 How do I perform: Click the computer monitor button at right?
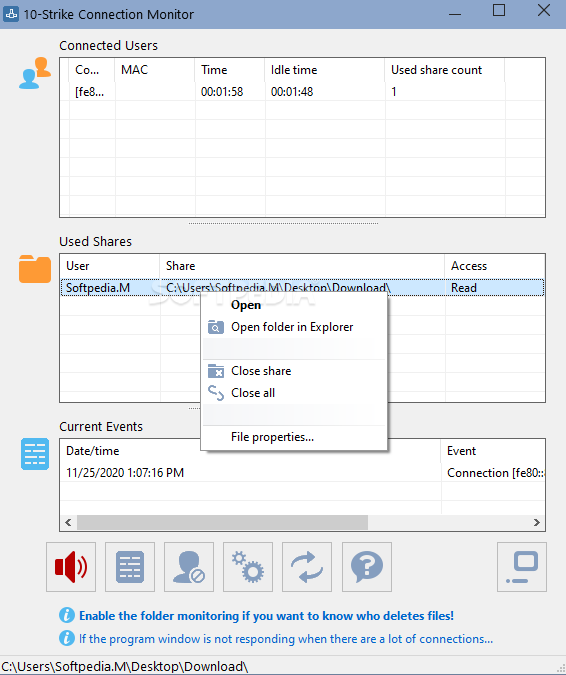pyautogui.click(x=522, y=567)
